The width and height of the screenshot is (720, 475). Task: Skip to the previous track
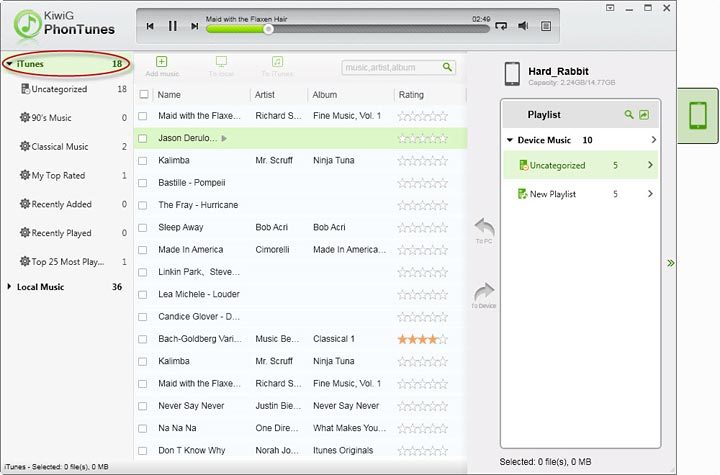tap(150, 26)
